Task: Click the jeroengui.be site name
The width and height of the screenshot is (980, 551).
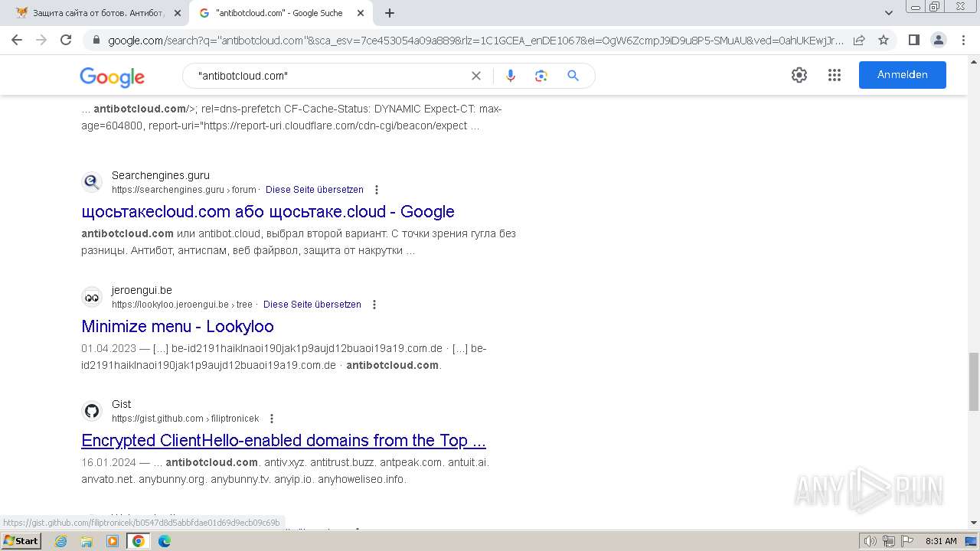Action: pyautogui.click(x=142, y=290)
